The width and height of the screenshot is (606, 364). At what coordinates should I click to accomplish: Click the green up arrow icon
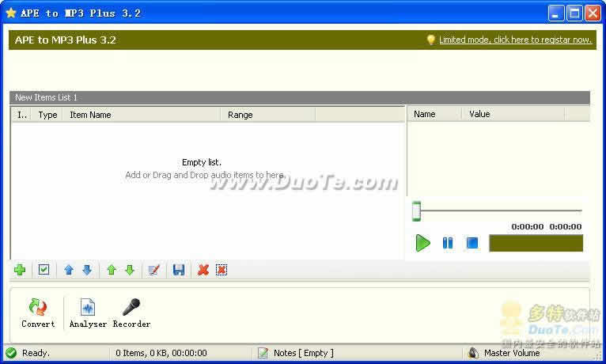coord(112,270)
